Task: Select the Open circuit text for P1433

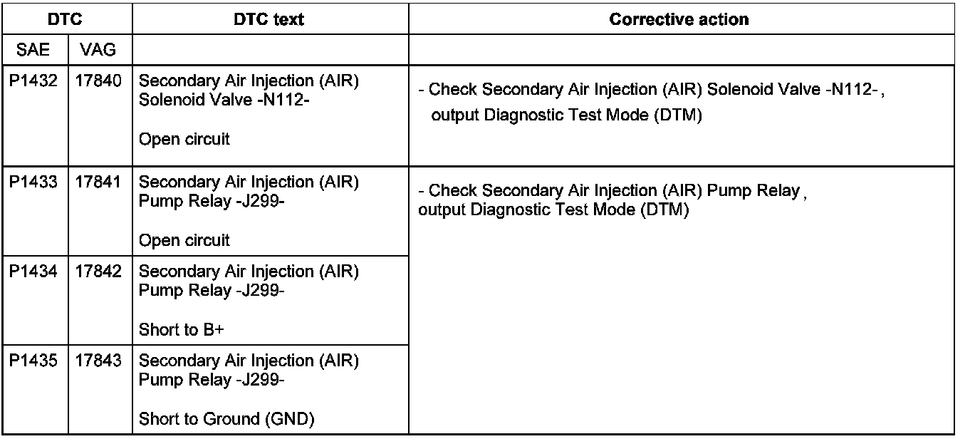Action: (x=184, y=240)
